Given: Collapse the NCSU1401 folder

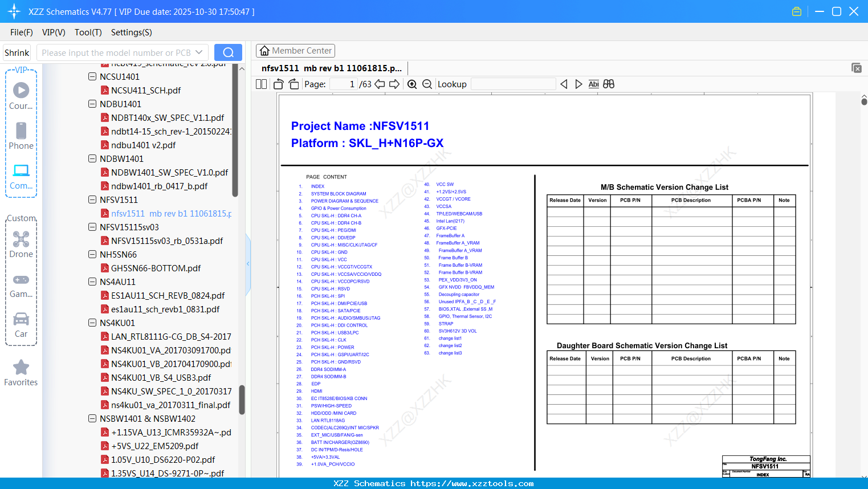Looking at the screenshot, I should pyautogui.click(x=92, y=76).
